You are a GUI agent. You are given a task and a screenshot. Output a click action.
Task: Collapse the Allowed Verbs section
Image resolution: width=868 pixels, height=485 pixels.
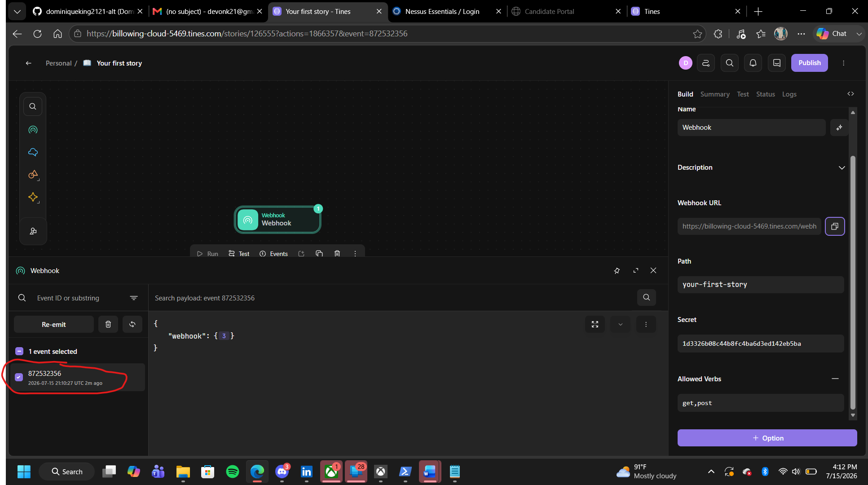(x=835, y=379)
